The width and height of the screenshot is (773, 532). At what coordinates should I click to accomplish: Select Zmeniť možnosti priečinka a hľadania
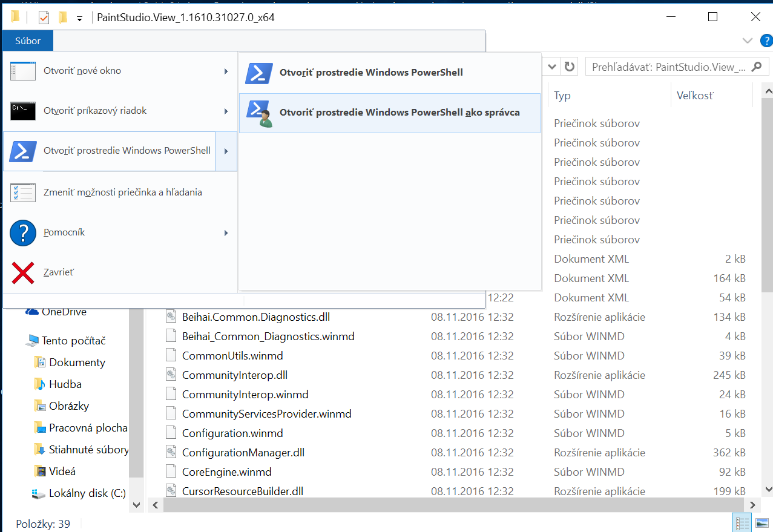click(x=120, y=192)
